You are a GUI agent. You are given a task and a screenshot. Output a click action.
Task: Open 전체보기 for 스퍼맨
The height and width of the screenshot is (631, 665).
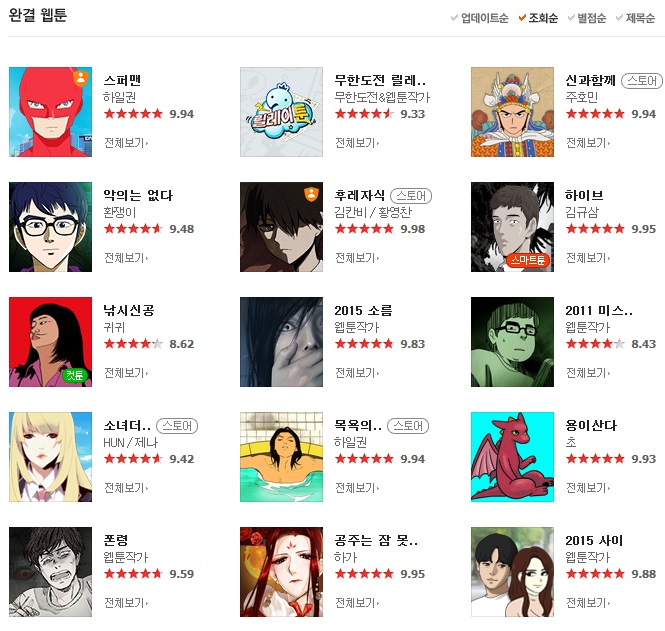tap(126, 143)
